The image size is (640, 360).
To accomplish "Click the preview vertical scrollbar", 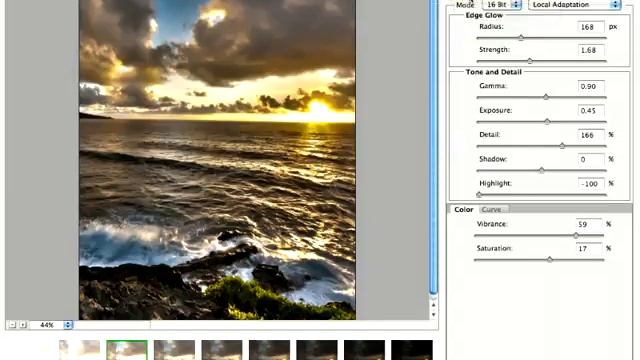I will click(x=433, y=147).
